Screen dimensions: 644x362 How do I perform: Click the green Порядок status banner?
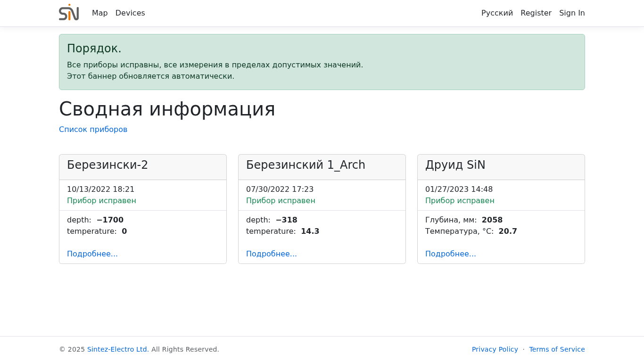pyautogui.click(x=322, y=62)
